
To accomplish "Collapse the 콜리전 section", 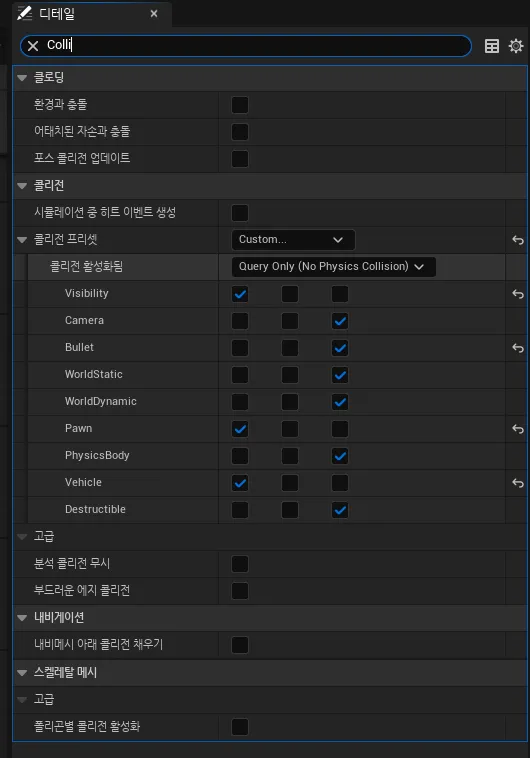I will [x=22, y=186].
